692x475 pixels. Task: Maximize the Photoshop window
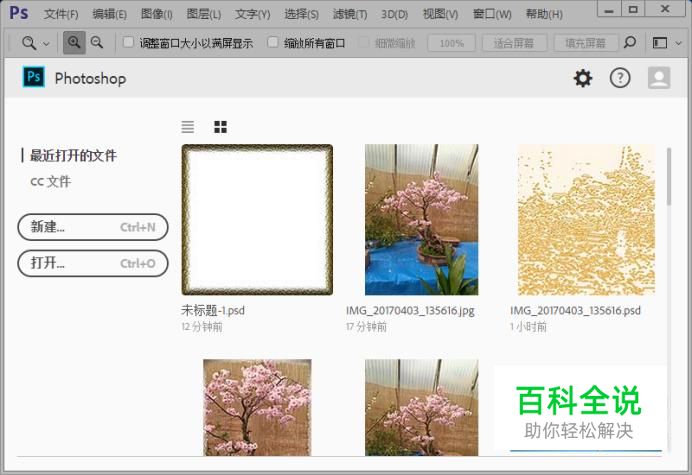[633, 10]
